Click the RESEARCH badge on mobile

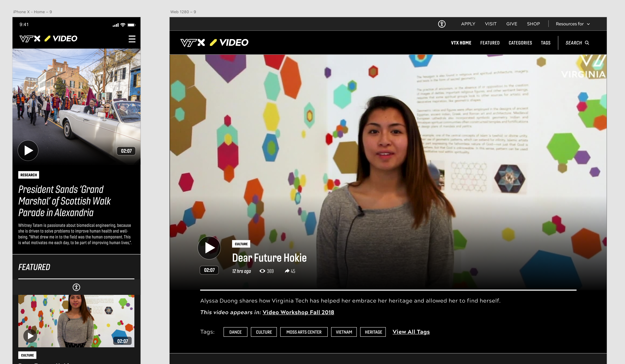coord(29,175)
